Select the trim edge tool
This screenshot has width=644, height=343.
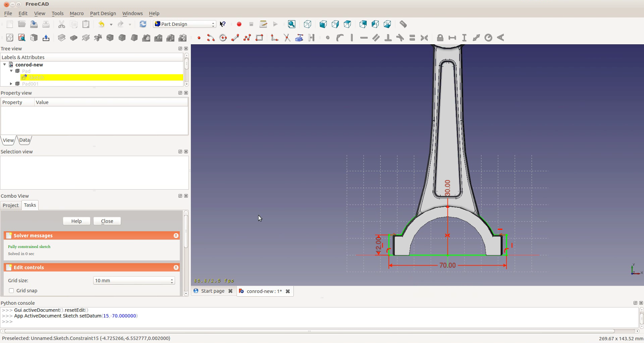coord(287,38)
